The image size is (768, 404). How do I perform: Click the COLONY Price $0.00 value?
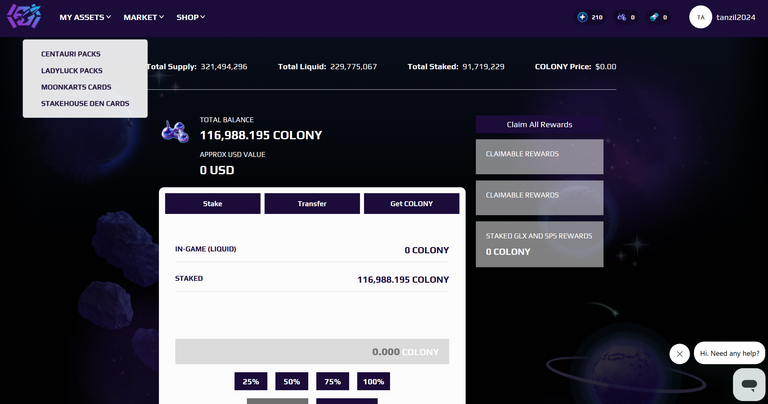point(606,67)
